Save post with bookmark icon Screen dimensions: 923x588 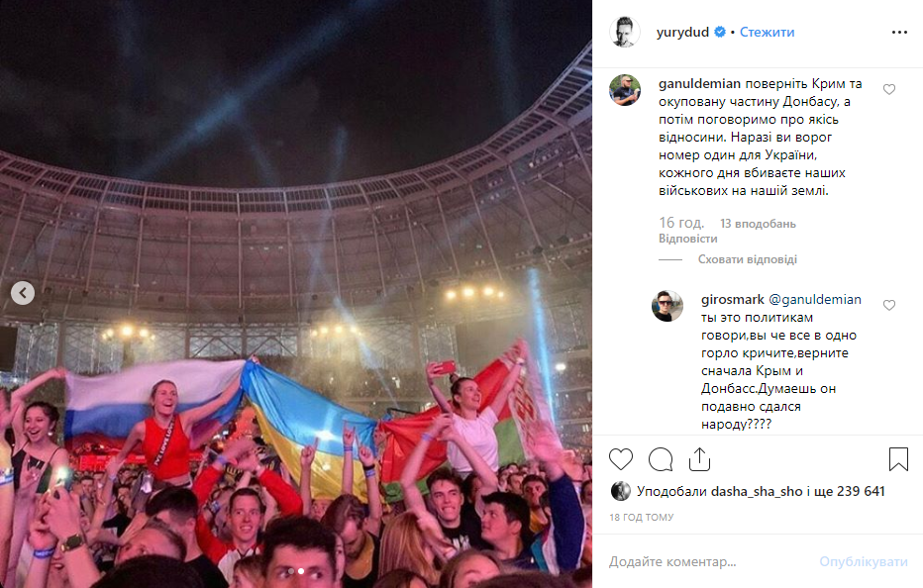click(x=898, y=459)
